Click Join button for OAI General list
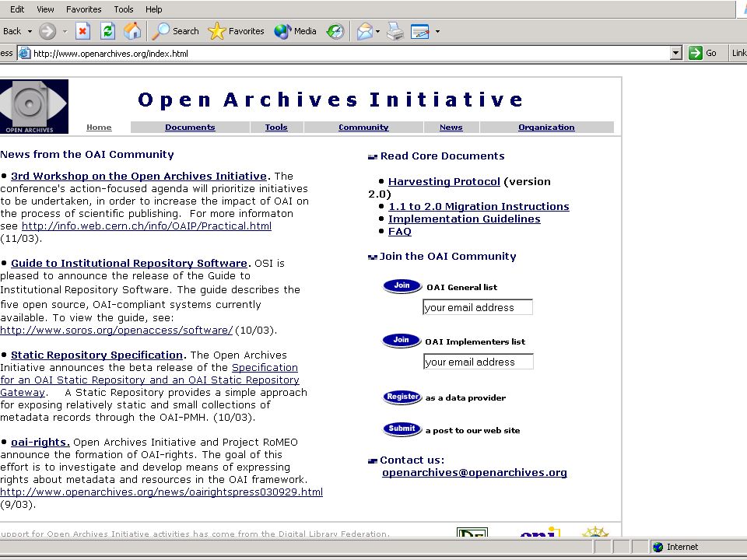 coord(402,285)
